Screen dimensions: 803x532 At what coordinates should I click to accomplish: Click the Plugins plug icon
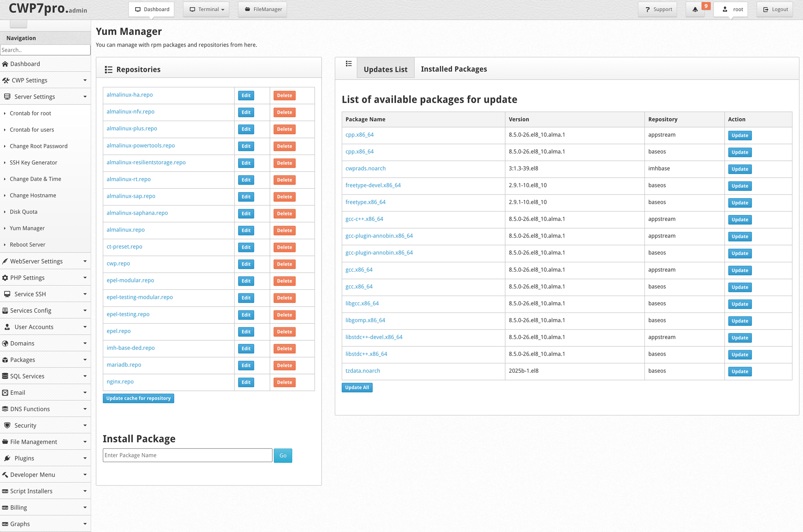click(x=7, y=458)
